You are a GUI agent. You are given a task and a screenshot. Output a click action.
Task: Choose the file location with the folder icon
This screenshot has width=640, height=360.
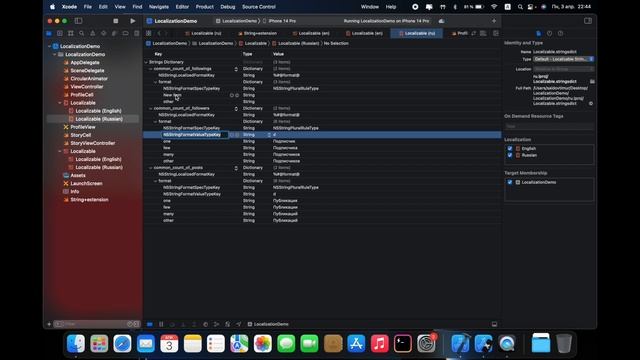pos(592,82)
